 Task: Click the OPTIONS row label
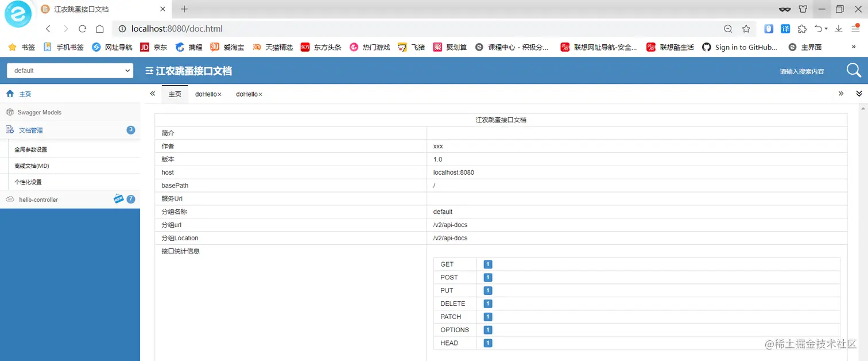click(455, 330)
